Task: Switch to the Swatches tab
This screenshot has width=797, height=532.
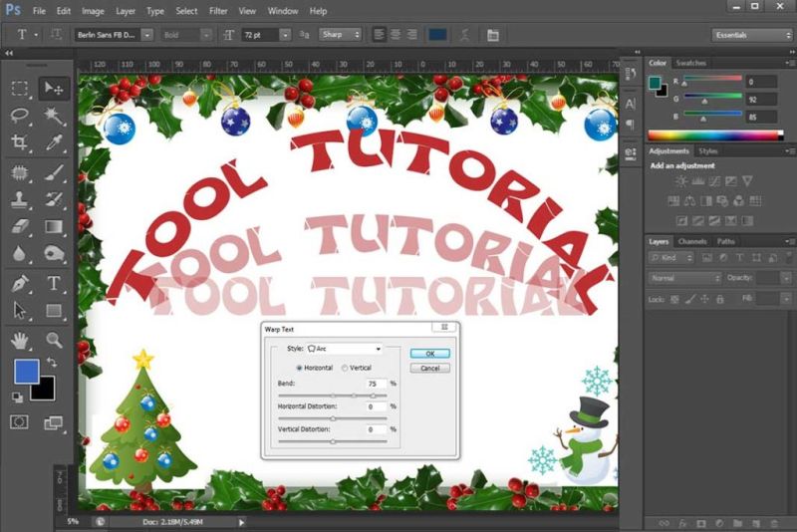Action: pos(690,63)
